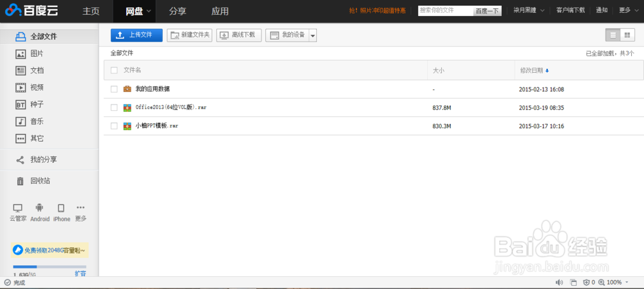Click the Office2013 rar archive icon
This screenshot has width=644, height=289.
(128, 107)
